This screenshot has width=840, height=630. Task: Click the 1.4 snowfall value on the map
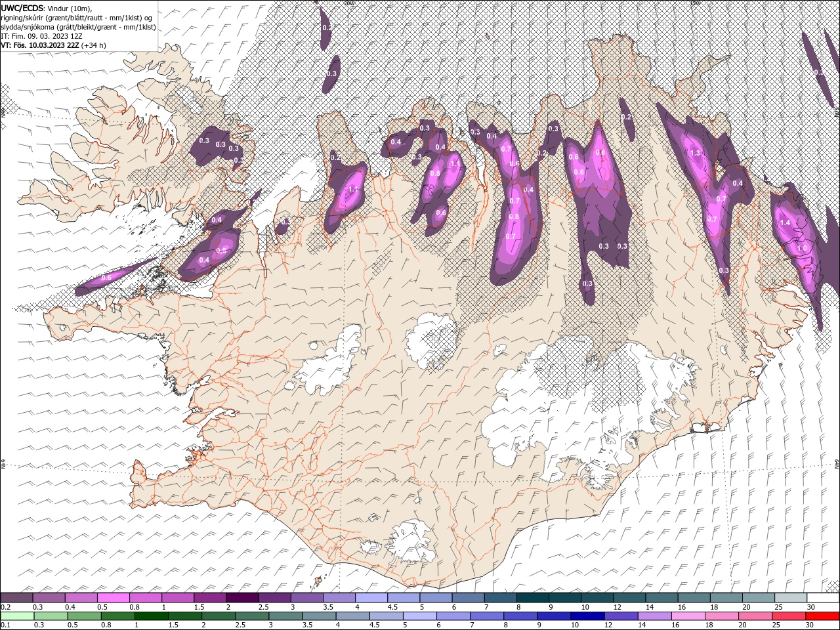786,222
